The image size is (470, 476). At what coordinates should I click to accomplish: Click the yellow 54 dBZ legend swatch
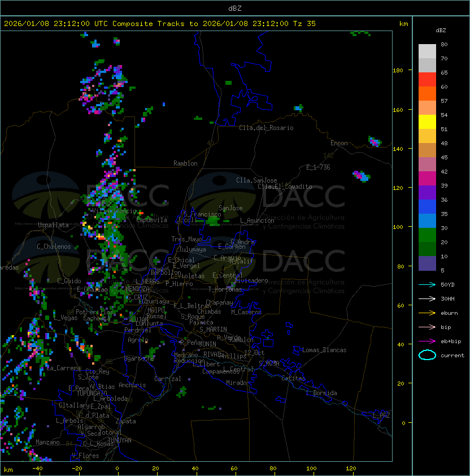(x=427, y=122)
